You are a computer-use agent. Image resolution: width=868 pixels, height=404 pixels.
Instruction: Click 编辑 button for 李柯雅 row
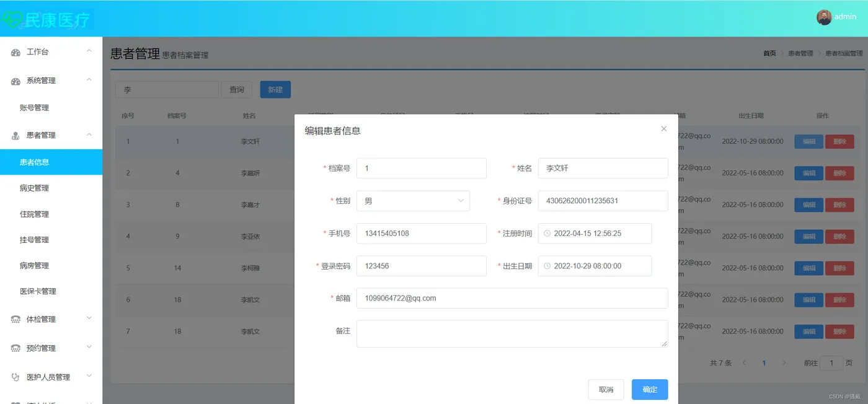pyautogui.click(x=809, y=268)
